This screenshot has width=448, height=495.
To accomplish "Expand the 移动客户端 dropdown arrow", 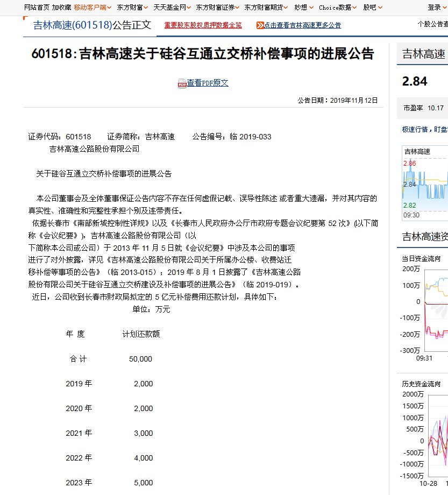I will pos(109,8).
